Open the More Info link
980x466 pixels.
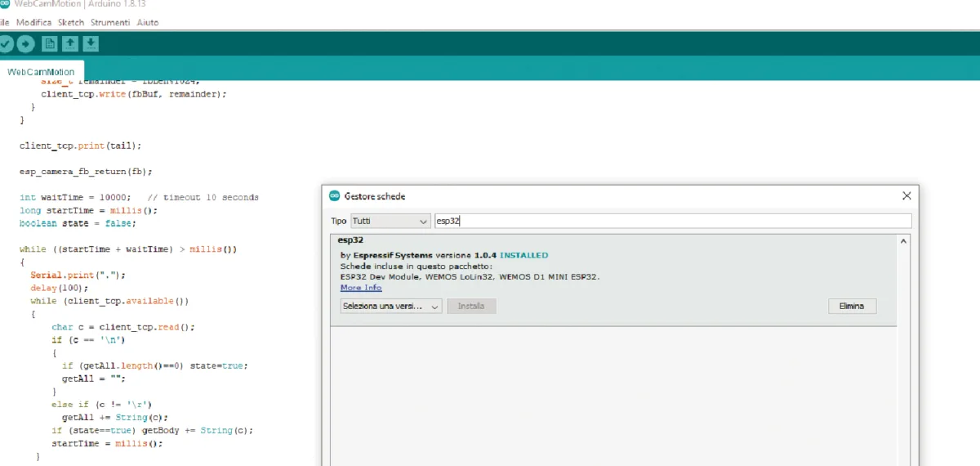tap(361, 288)
